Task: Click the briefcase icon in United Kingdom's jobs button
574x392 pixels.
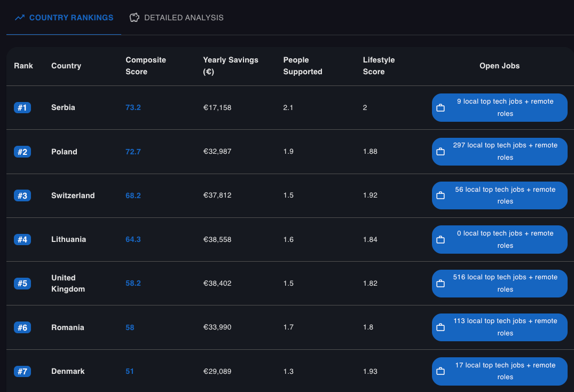Action: 441,283
